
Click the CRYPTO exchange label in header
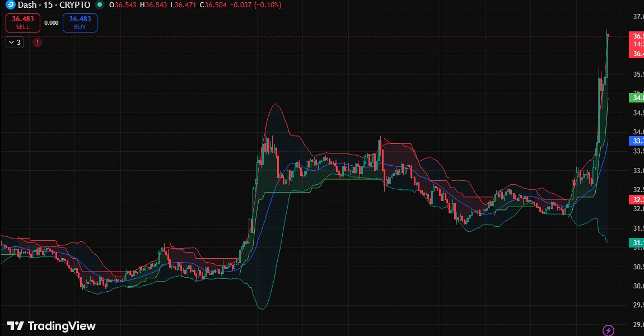pyautogui.click(x=75, y=5)
